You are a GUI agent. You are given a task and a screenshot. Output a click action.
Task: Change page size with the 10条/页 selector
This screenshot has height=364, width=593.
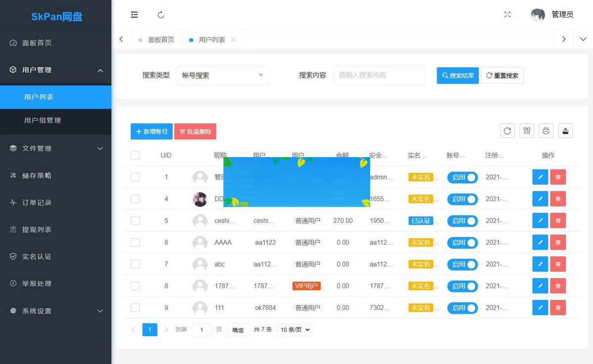pyautogui.click(x=294, y=329)
